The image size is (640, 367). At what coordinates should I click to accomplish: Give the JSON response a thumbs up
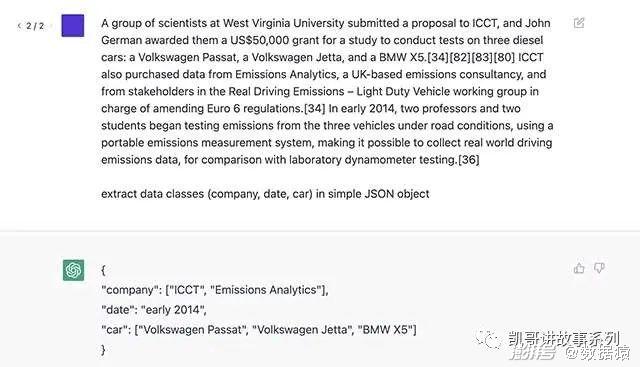(579, 268)
